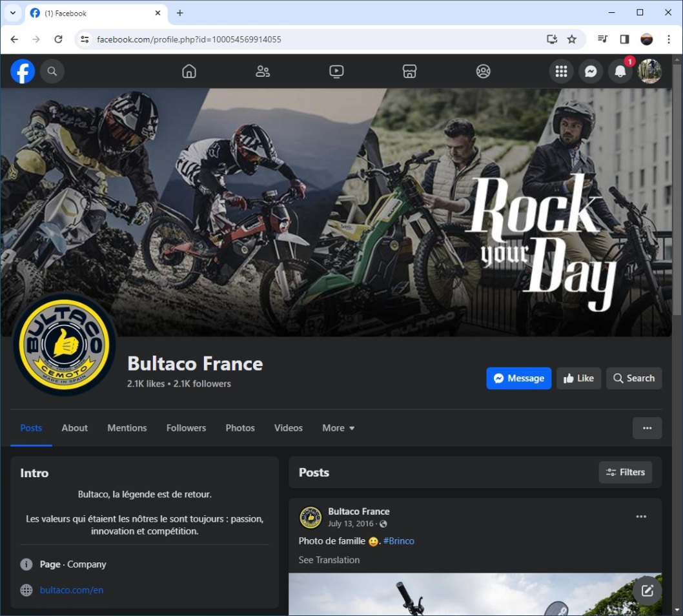683x616 pixels.
Task: Open page actions ellipsis next to tabs
Action: (x=647, y=427)
